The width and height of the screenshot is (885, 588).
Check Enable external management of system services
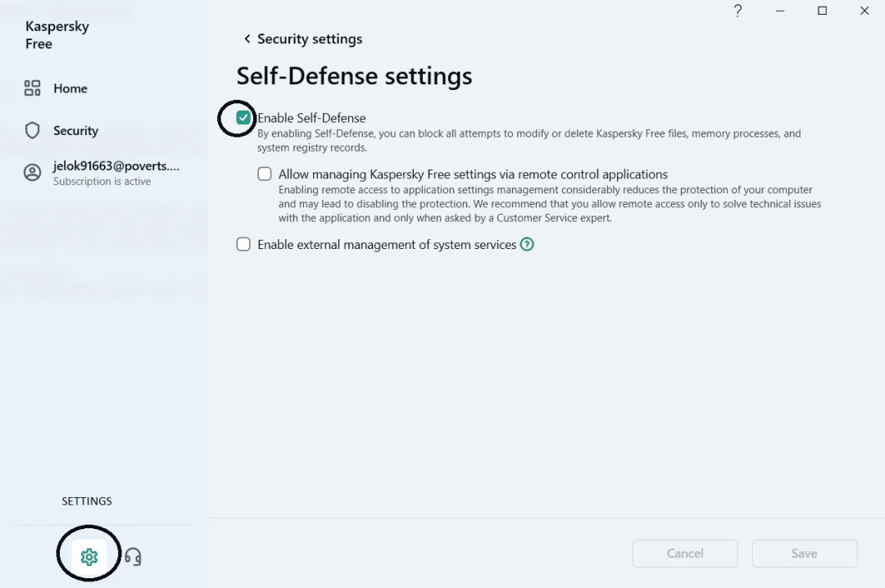243,244
